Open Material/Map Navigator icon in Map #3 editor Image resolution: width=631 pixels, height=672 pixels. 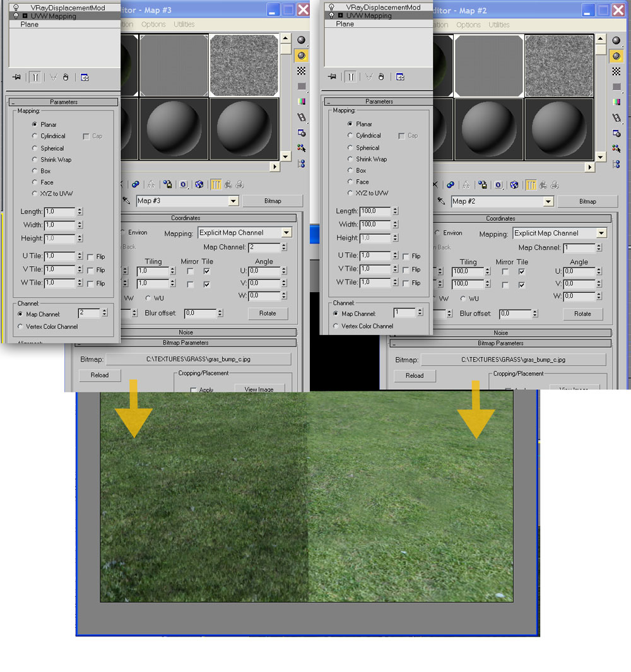point(302,163)
